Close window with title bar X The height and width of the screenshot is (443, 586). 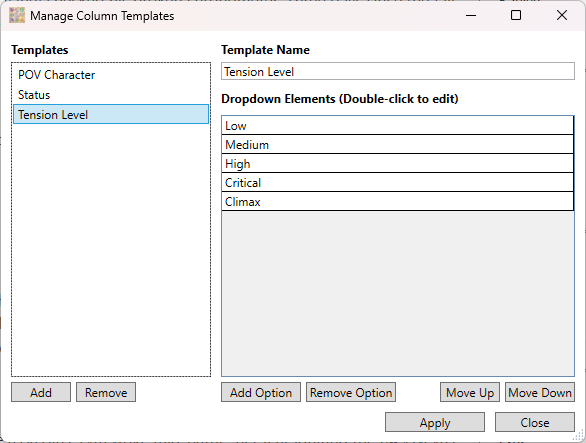point(562,15)
